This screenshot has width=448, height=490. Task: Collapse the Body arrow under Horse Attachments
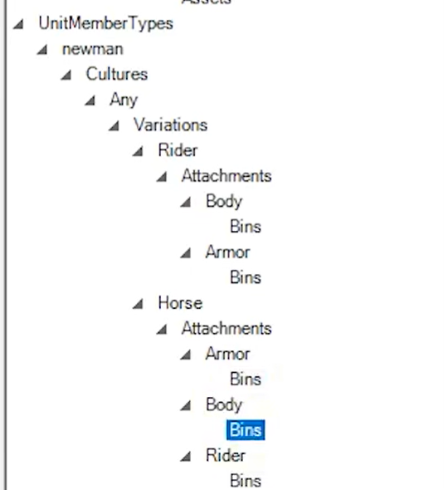pyautogui.click(x=186, y=405)
